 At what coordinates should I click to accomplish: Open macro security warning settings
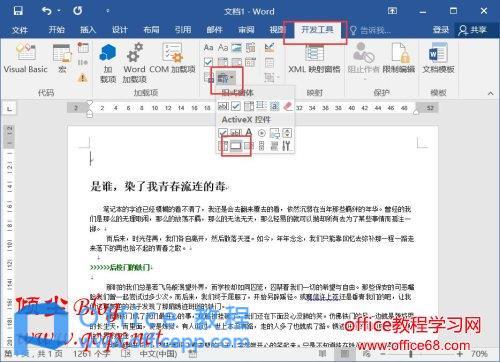point(83,78)
